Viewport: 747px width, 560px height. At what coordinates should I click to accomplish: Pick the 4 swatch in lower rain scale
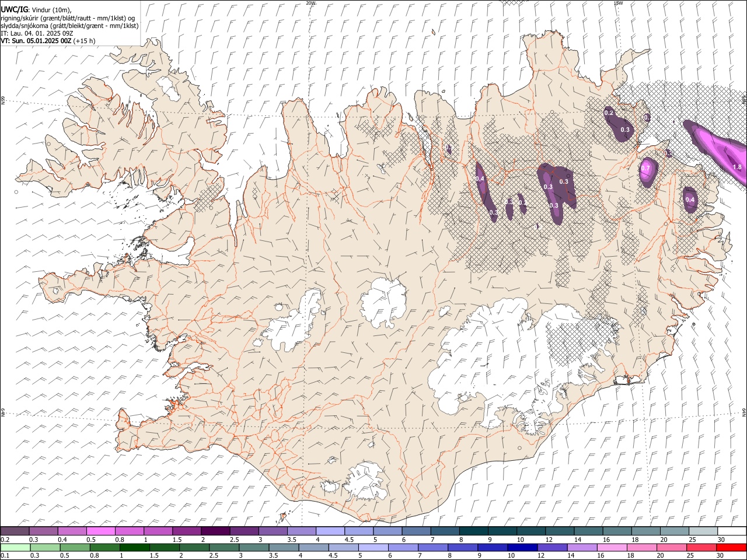pos(314,547)
